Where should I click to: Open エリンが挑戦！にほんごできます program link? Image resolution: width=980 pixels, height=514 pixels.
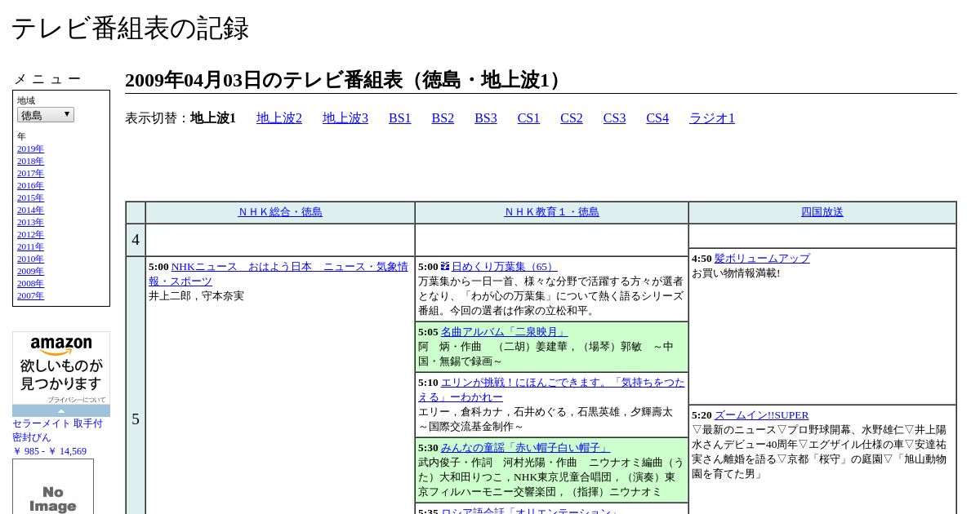tap(551, 390)
